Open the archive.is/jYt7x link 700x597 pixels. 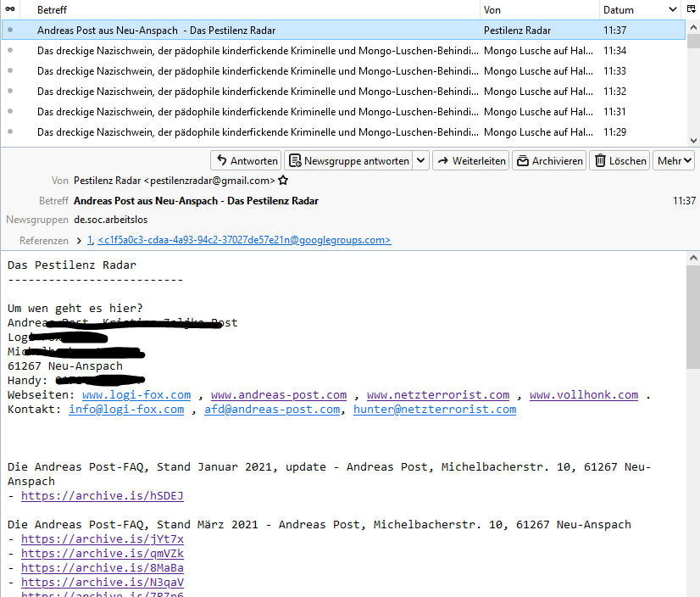(x=103, y=539)
